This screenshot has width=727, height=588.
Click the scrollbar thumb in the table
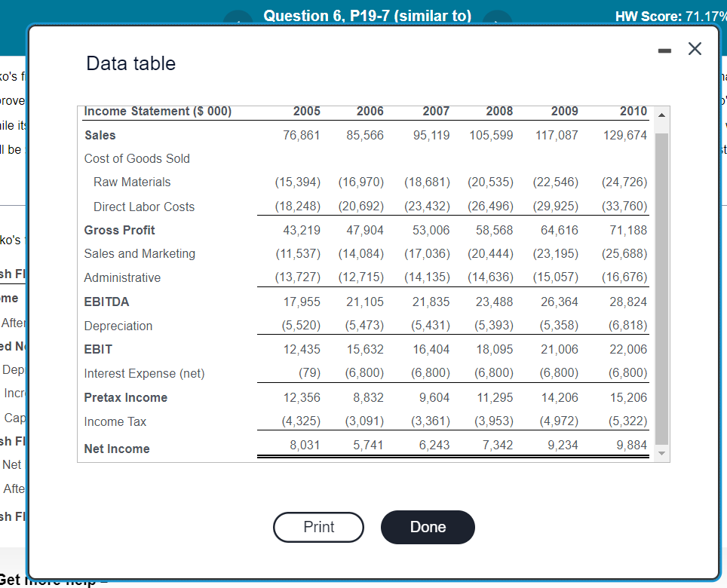pos(661,286)
